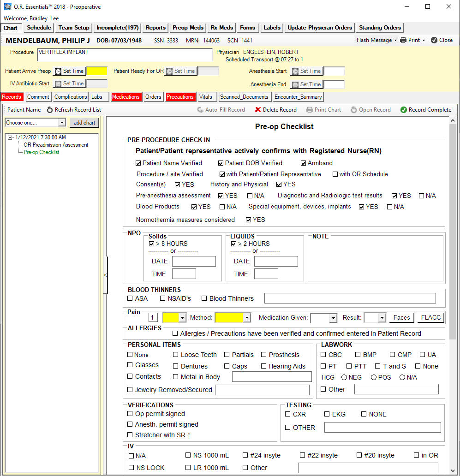Open the Choose one chart dropdown
The height and width of the screenshot is (476, 460).
pyautogui.click(x=62, y=123)
